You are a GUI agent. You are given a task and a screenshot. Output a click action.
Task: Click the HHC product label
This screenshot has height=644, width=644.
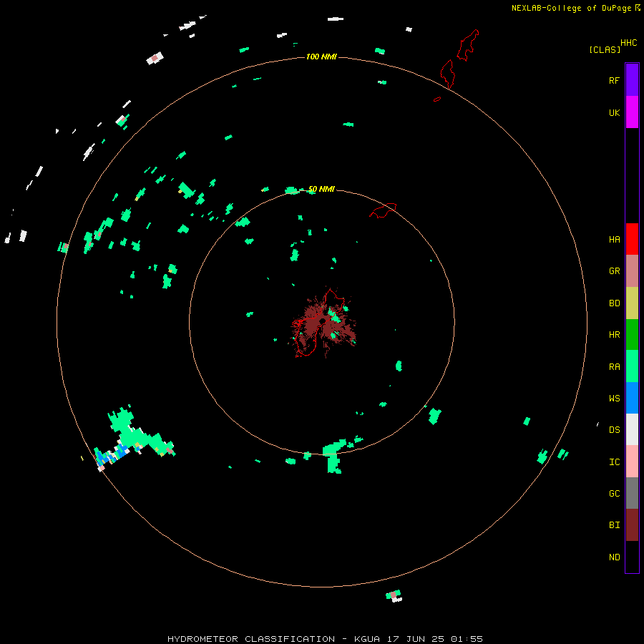point(628,43)
